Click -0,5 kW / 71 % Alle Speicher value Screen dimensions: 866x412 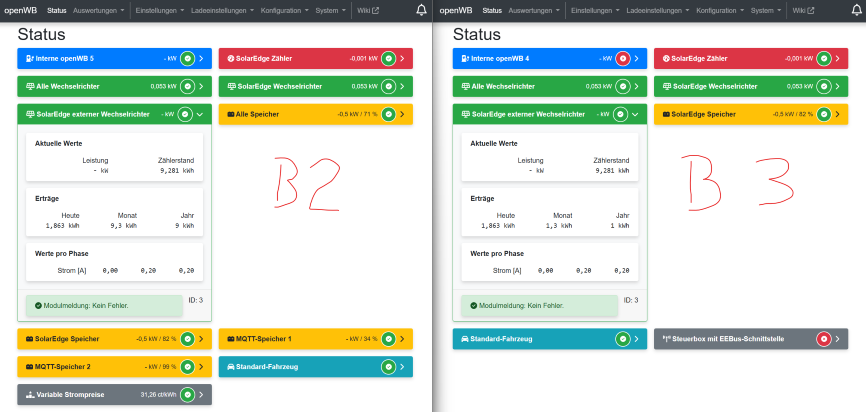click(x=357, y=114)
